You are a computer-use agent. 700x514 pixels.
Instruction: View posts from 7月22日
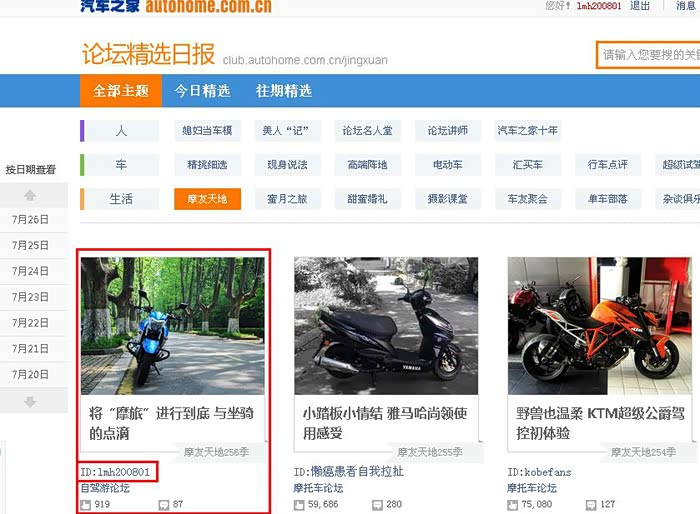tap(30, 323)
